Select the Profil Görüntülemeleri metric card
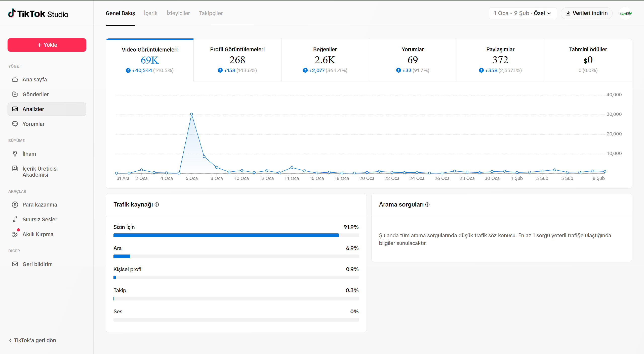This screenshot has height=354, width=644. [x=237, y=60]
